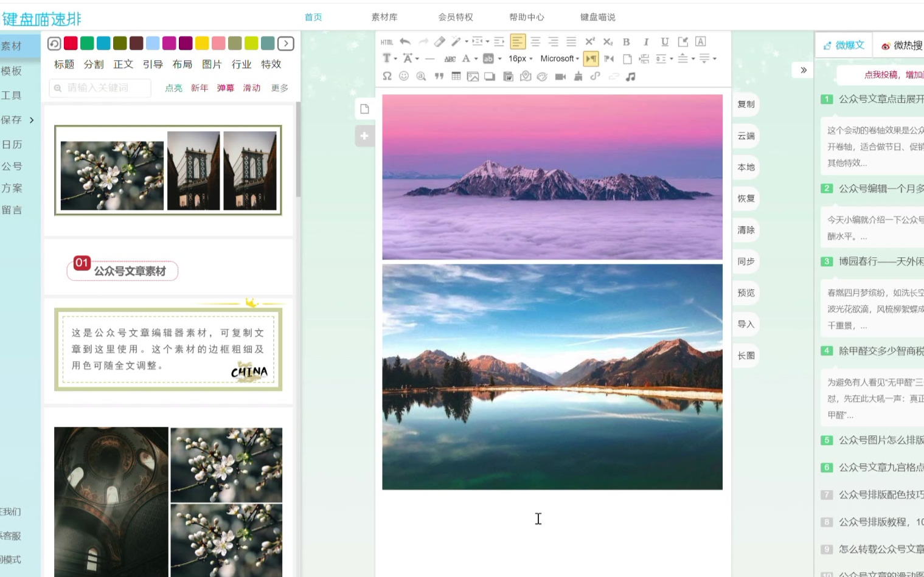Open the 素材库 top navigation menu

[x=384, y=17]
